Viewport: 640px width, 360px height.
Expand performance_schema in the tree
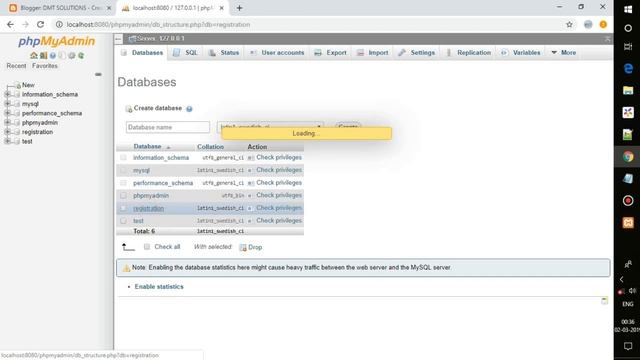(x=7, y=113)
